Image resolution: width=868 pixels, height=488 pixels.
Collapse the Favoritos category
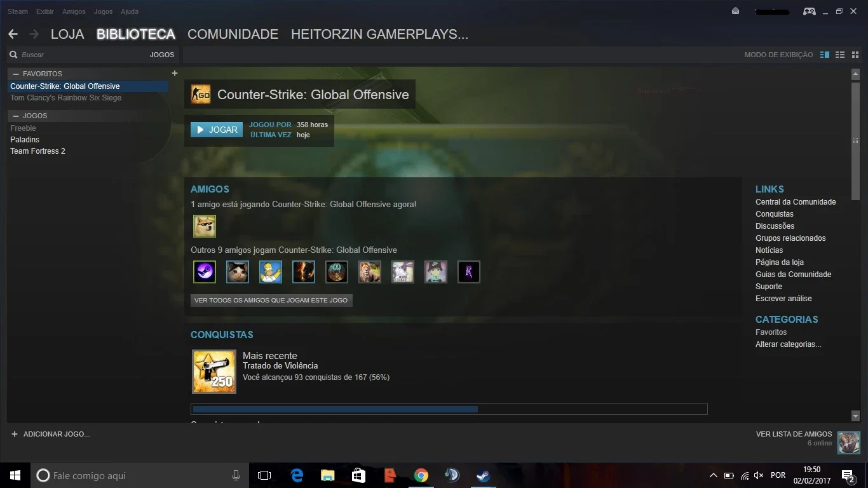click(x=16, y=74)
